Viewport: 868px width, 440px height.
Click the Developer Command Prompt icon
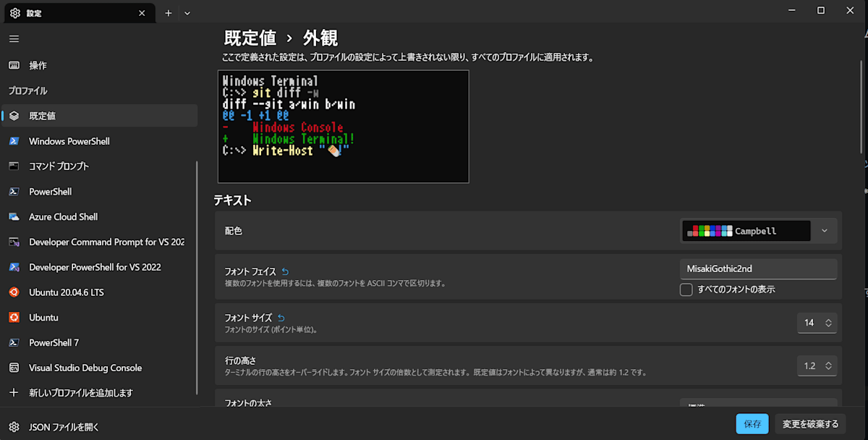[x=14, y=242]
